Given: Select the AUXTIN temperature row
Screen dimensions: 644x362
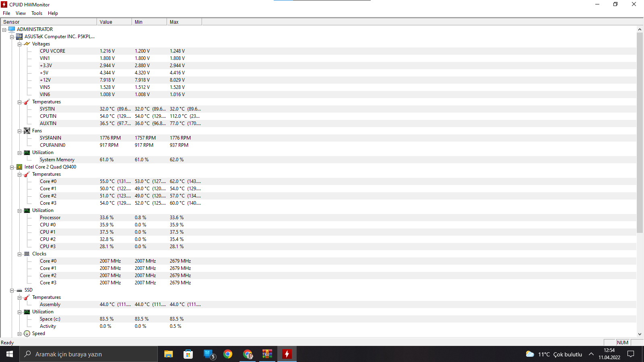Looking at the screenshot, I should (x=318, y=123).
